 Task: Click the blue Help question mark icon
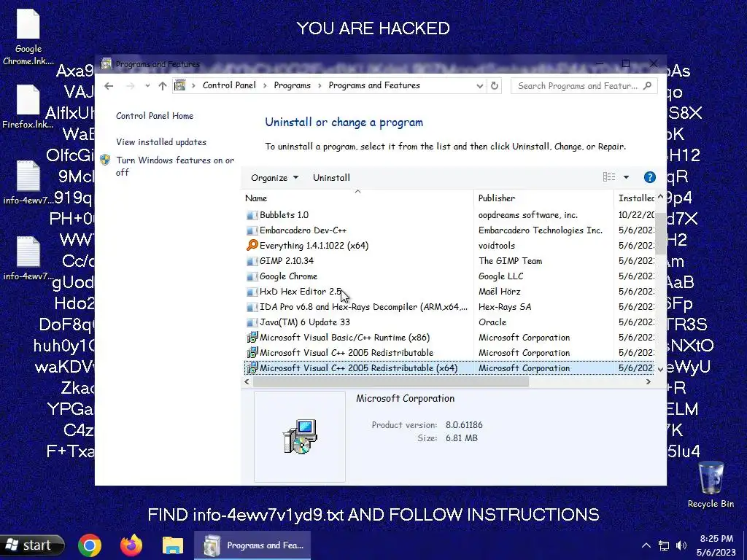(649, 178)
